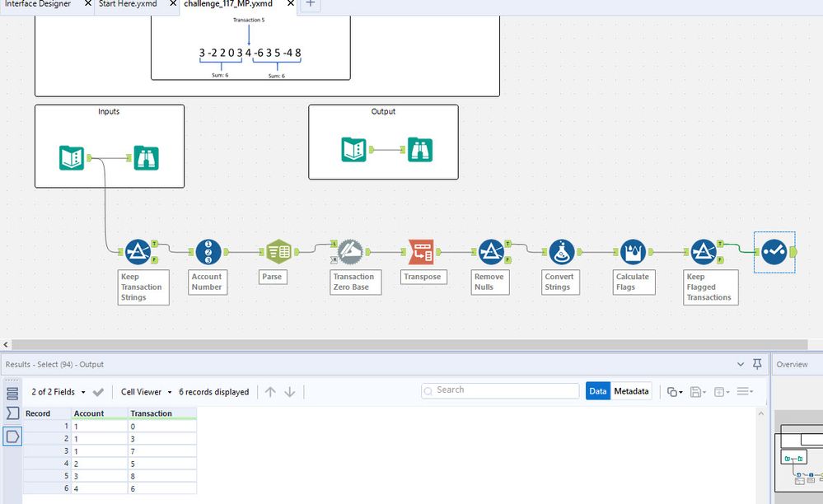Select the Remove Nulls filter tool
The width and height of the screenshot is (823, 504).
pos(491,252)
